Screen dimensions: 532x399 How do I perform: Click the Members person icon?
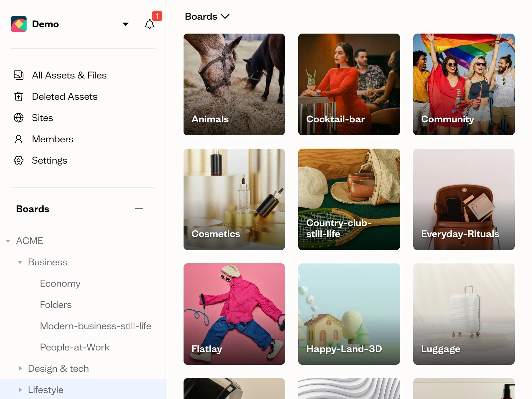(x=19, y=139)
